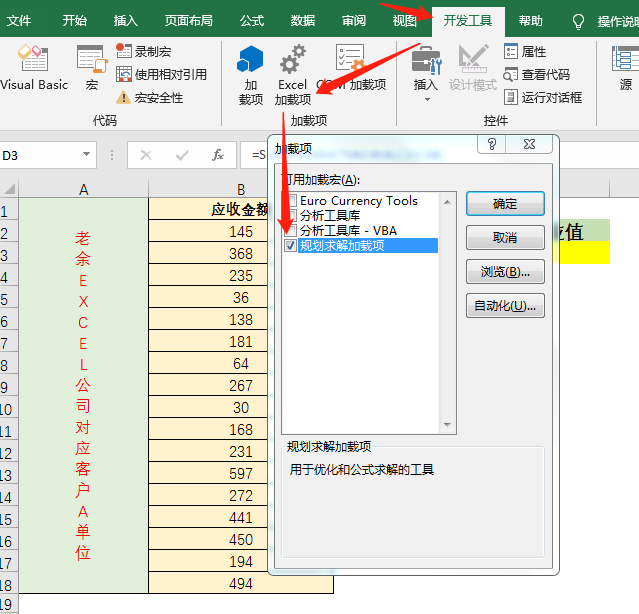Close the 加载项 dialog
This screenshot has height=614, width=639.
(529, 144)
